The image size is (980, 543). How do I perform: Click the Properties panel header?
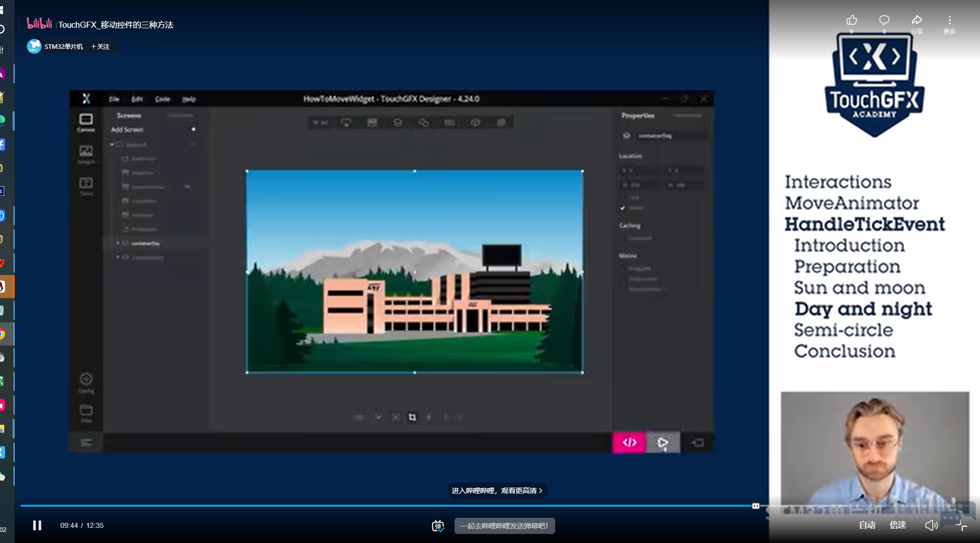pyautogui.click(x=638, y=115)
